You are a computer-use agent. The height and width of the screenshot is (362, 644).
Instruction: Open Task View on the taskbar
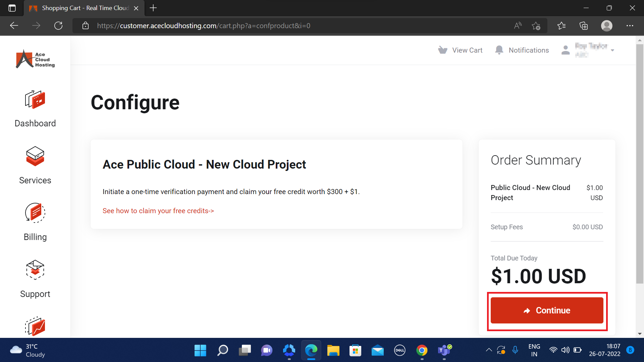(245, 351)
